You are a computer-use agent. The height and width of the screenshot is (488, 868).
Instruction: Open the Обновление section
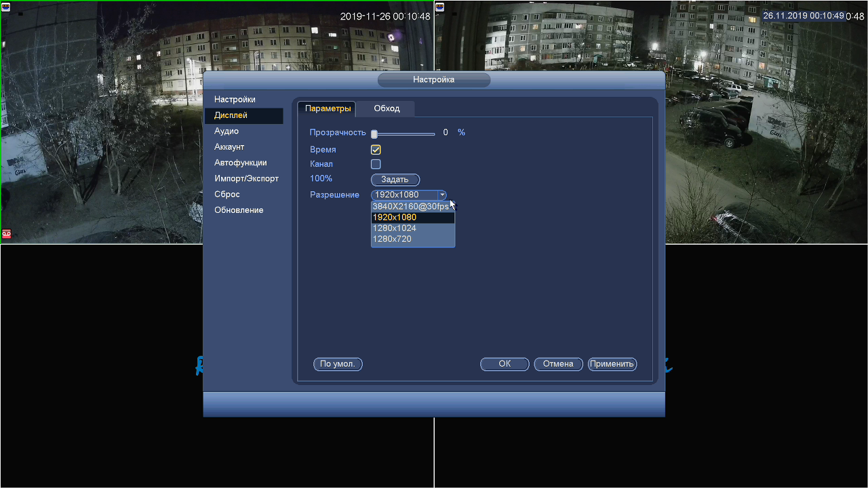239,210
